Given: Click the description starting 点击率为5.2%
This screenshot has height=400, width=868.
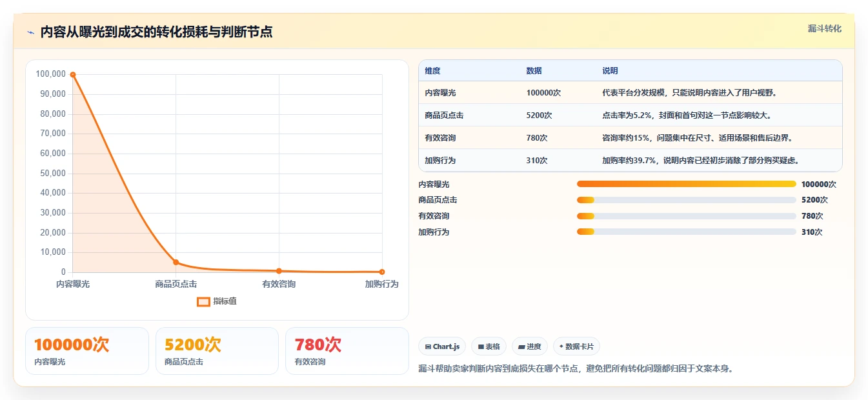Looking at the screenshot, I should [x=687, y=115].
